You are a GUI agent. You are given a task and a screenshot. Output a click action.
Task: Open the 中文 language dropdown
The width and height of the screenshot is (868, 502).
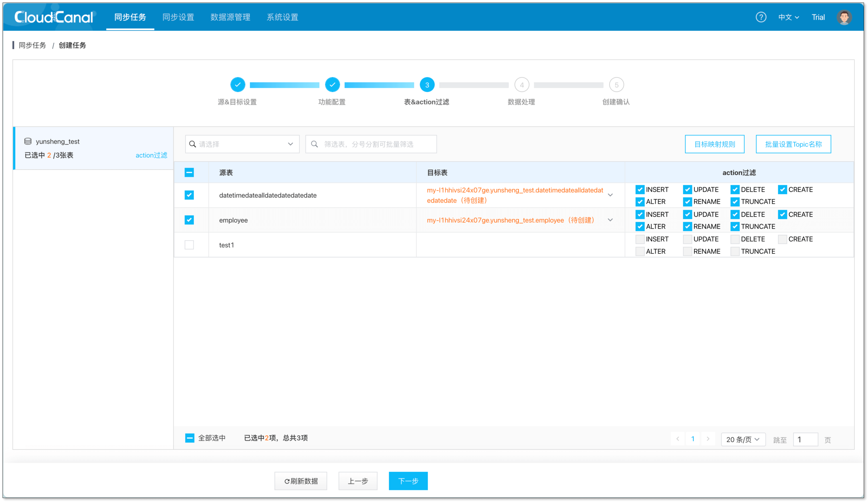click(x=788, y=17)
